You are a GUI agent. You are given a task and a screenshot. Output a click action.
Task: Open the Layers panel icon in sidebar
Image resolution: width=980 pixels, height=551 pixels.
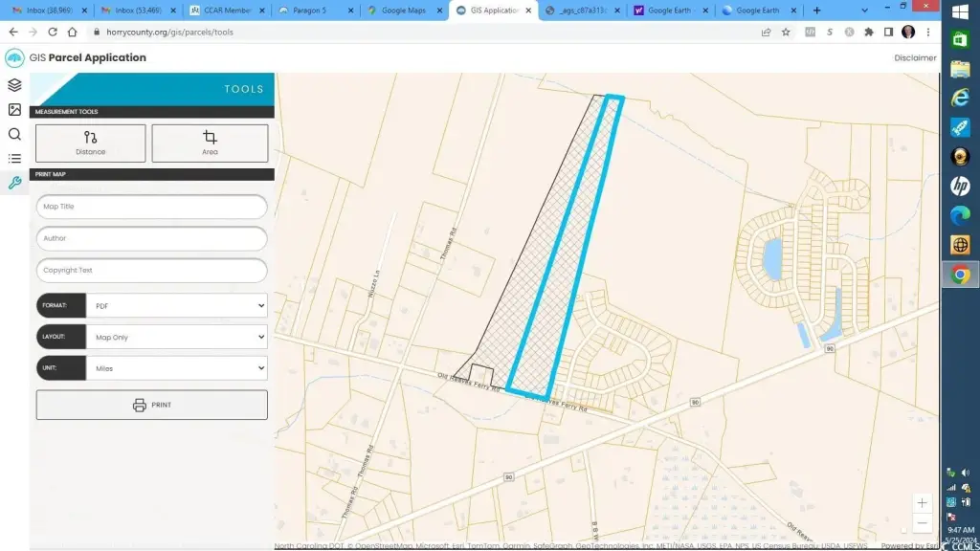click(14, 85)
